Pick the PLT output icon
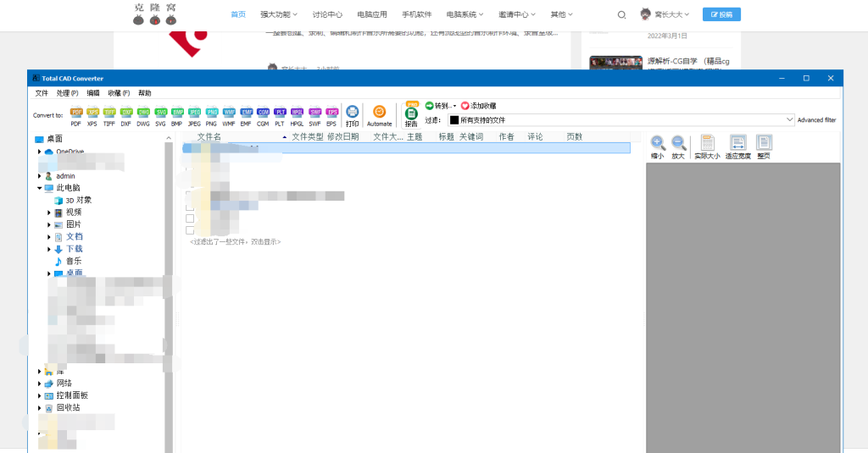This screenshot has width=868, height=453. (x=280, y=116)
